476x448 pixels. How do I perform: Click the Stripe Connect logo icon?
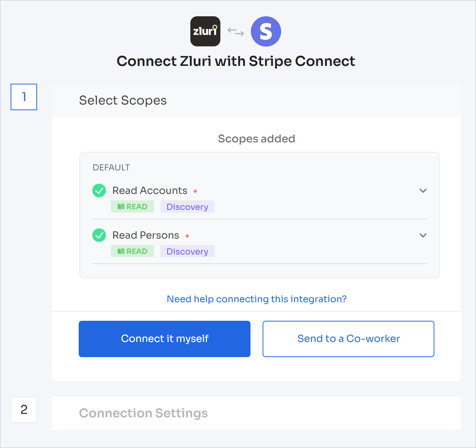pyautogui.click(x=266, y=31)
